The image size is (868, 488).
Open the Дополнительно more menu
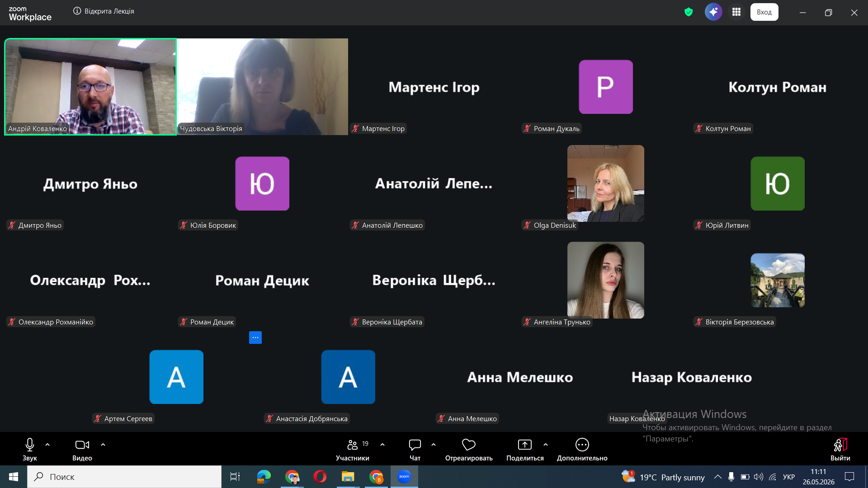(582, 450)
